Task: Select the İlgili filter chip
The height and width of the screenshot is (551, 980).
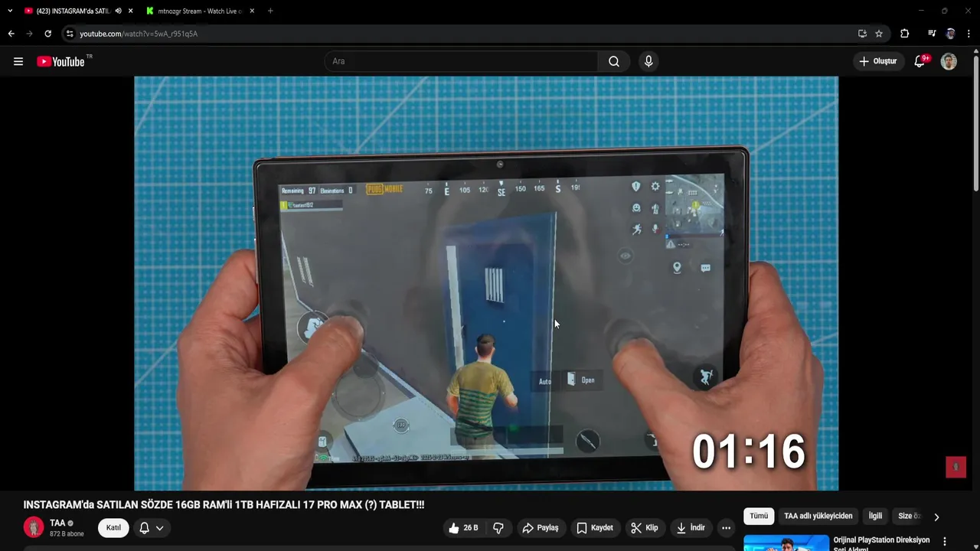Action: tap(875, 517)
